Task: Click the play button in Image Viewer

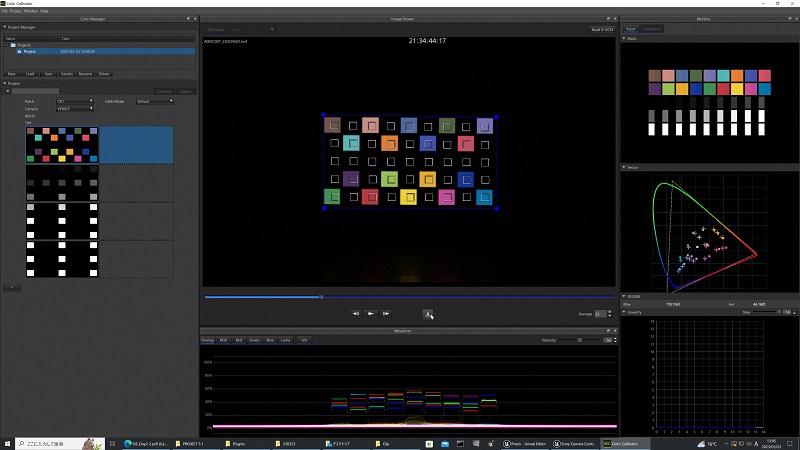Action: coord(371,313)
